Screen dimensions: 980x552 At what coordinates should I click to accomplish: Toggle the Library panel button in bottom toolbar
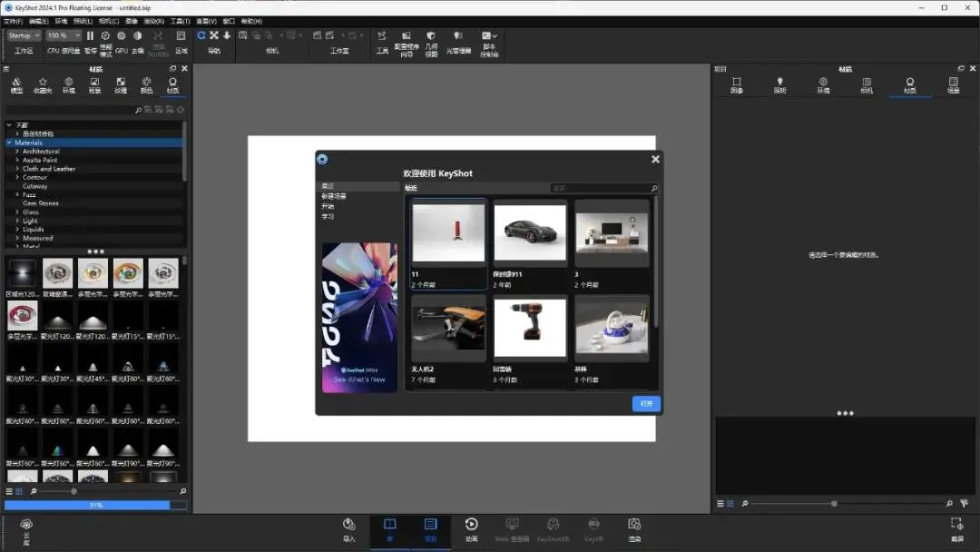pyautogui.click(x=389, y=529)
